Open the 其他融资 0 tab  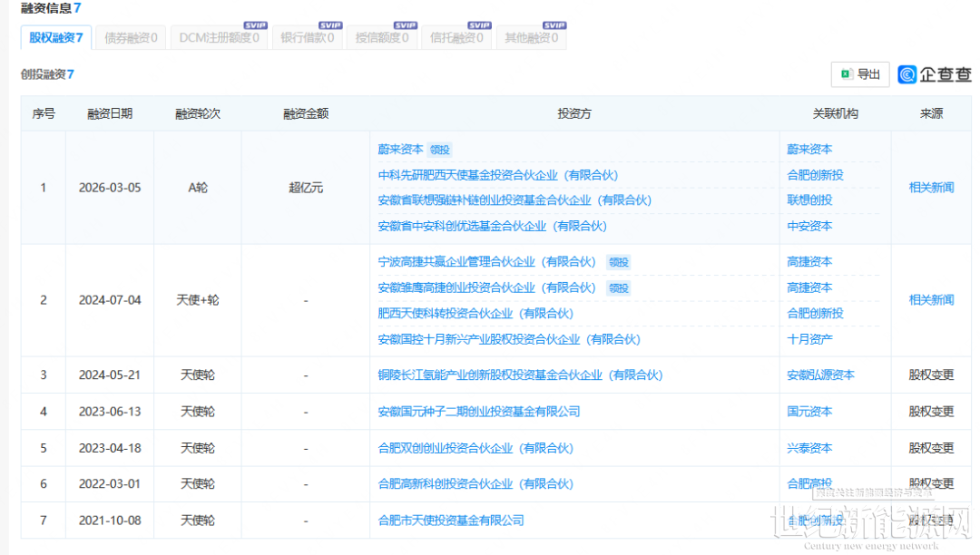(x=531, y=38)
